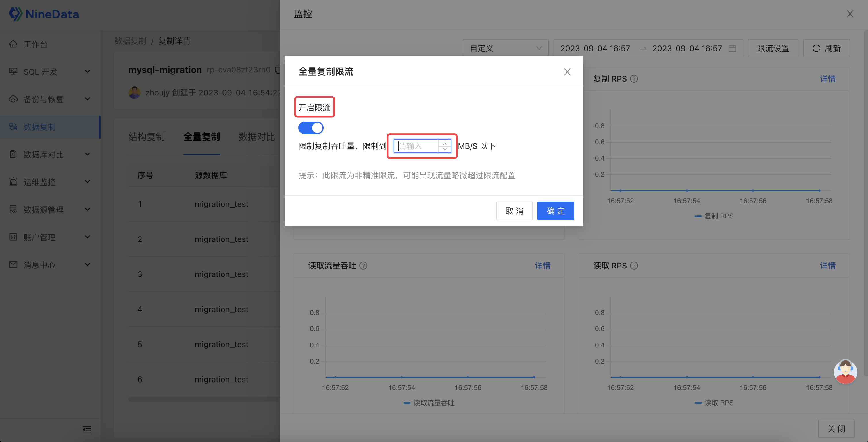The image size is (868, 442).
Task: Collapse the sidebar with the menu-fold icon
Action: tap(87, 429)
